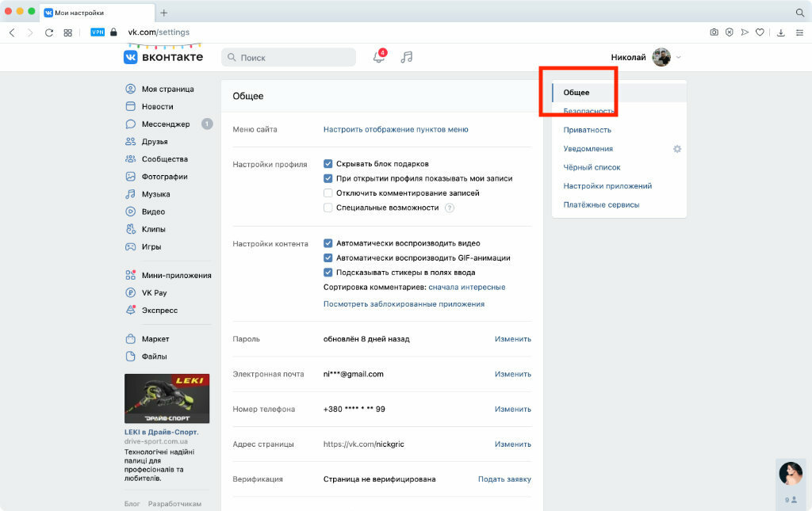Image resolution: width=812 pixels, height=511 pixels.
Task: Select the Общее settings tab
Action: 619,93
